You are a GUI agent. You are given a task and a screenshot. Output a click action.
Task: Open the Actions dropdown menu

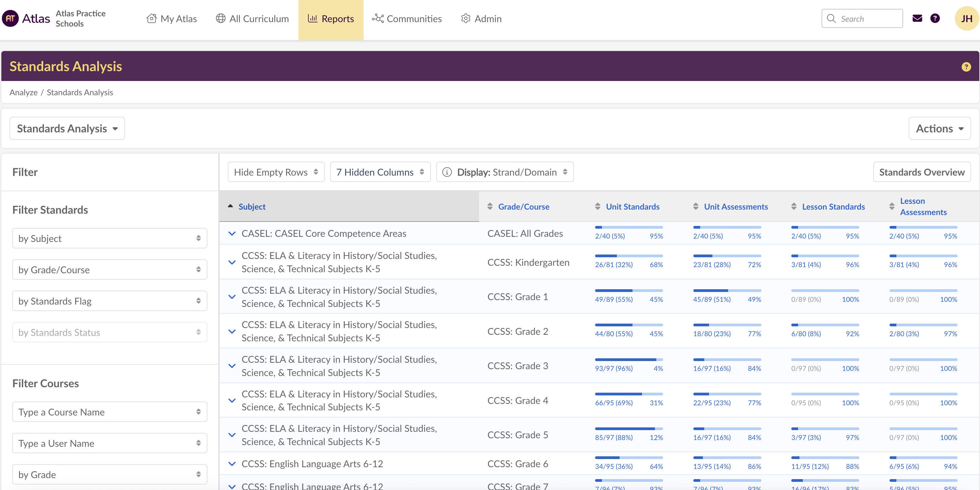[x=939, y=128]
